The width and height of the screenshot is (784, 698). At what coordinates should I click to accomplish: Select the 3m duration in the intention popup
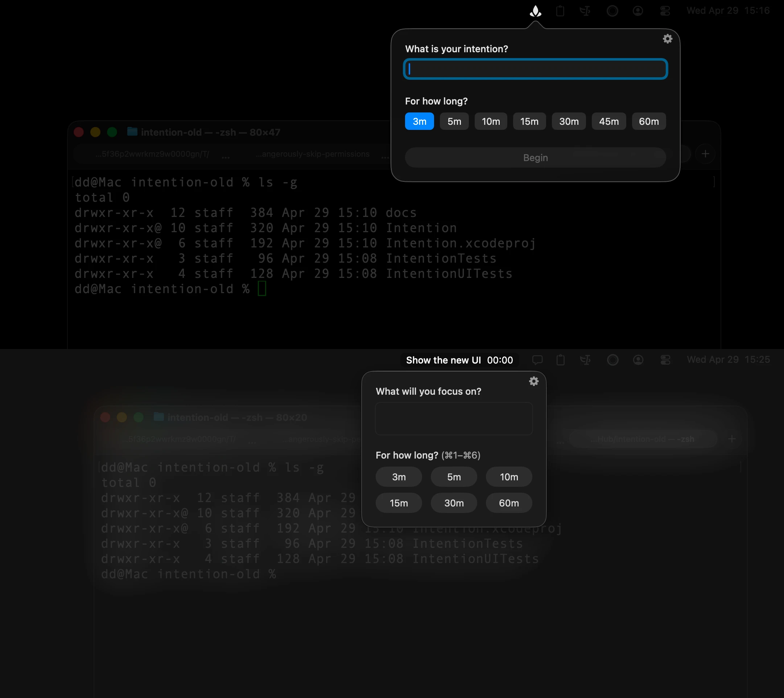click(419, 121)
